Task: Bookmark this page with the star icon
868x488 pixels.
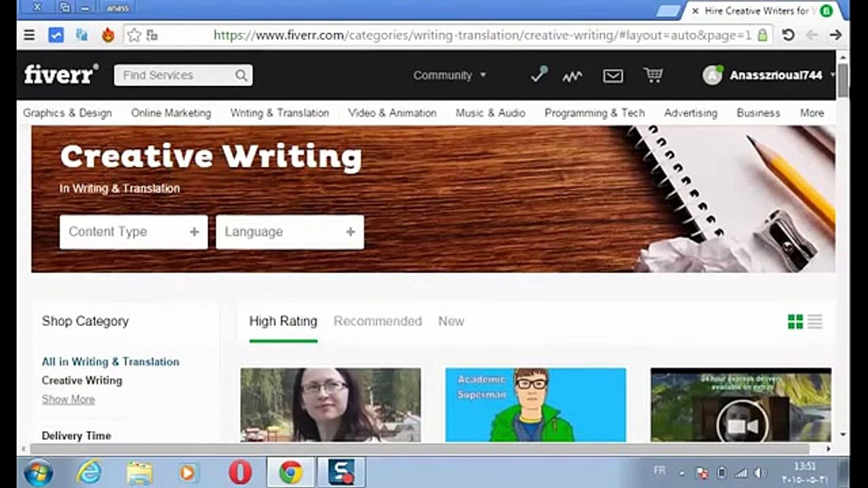Action: click(x=134, y=35)
